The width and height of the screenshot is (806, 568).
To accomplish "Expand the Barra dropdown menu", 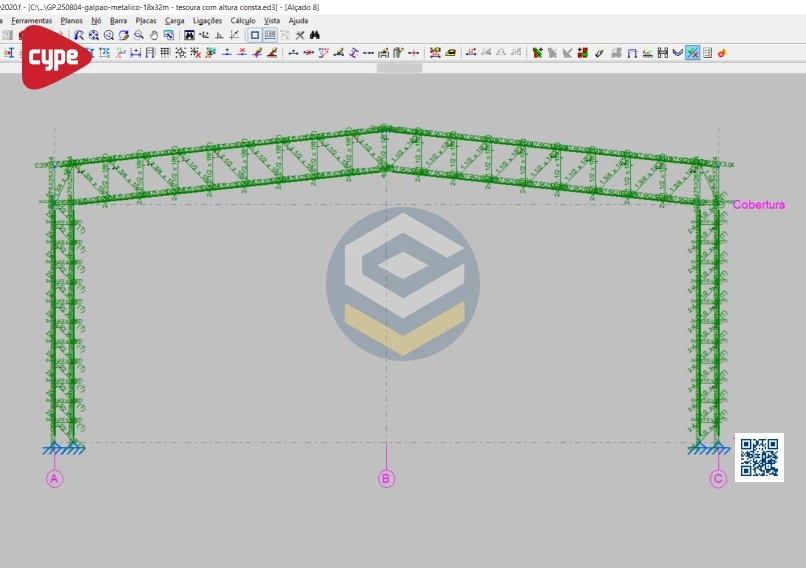I will [x=118, y=20].
